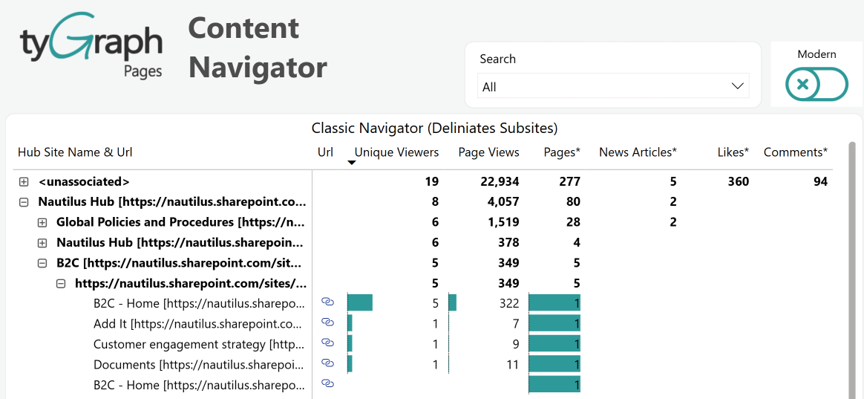This screenshot has width=864, height=399.
Task: Select B2C - Home row with 322 views
Action: coord(198,303)
